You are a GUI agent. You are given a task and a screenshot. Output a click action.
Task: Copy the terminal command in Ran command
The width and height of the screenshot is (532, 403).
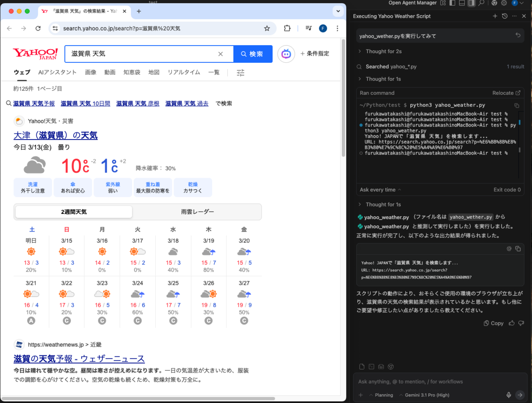[516, 105]
